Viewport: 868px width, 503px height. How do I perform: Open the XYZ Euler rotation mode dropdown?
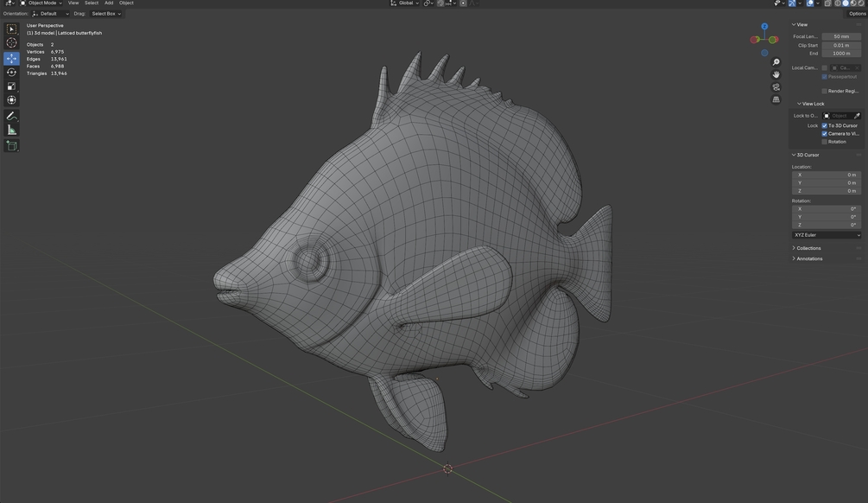(827, 235)
